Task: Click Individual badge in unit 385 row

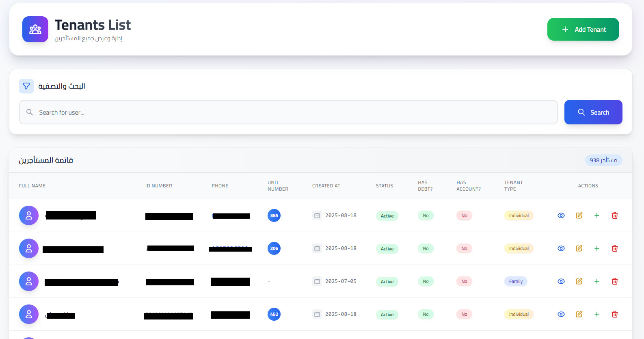Action: [x=519, y=215]
